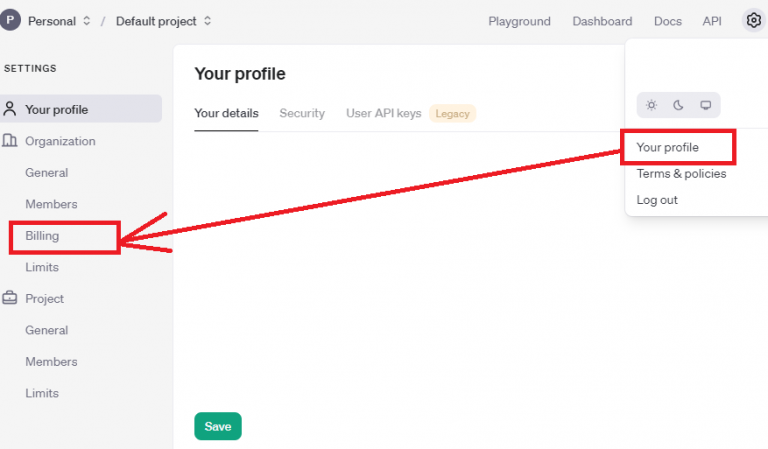Go to the Playground link
The height and width of the screenshot is (449, 768).
(x=519, y=22)
